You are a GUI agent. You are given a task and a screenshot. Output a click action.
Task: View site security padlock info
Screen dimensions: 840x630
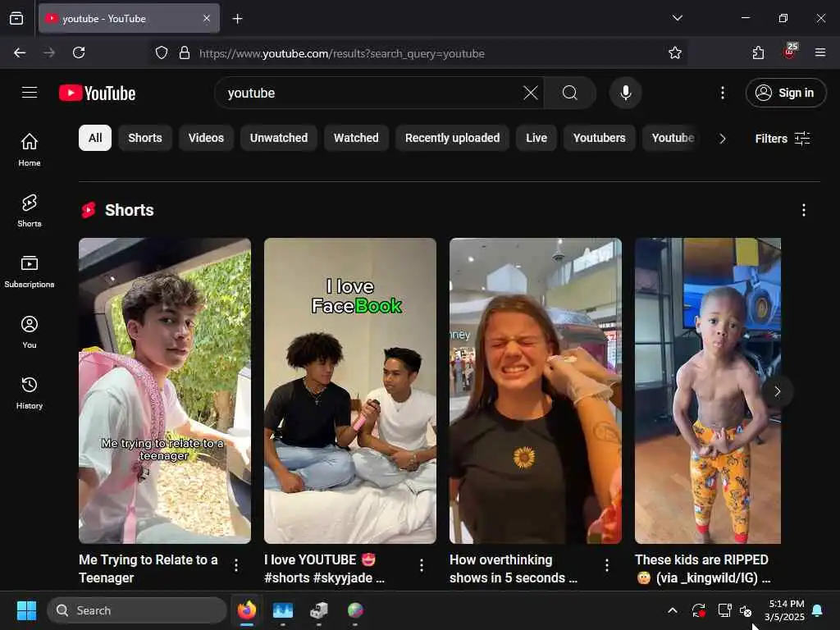coord(185,53)
